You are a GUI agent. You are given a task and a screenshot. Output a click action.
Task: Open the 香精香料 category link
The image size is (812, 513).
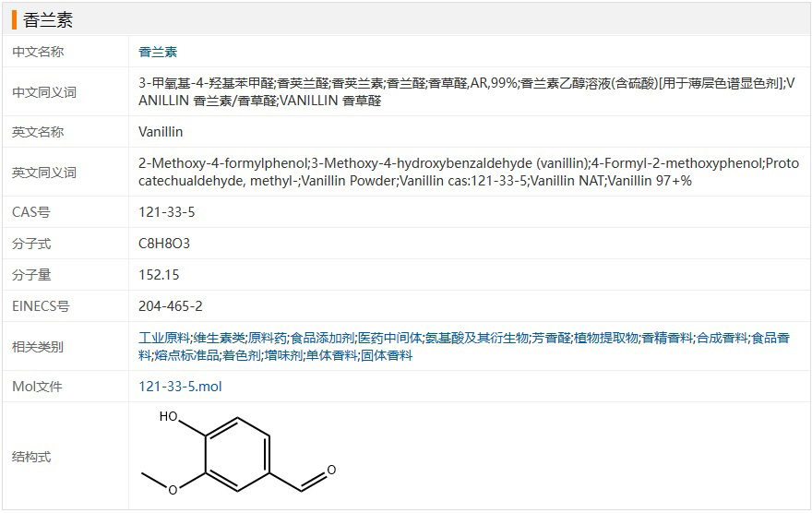(x=667, y=338)
